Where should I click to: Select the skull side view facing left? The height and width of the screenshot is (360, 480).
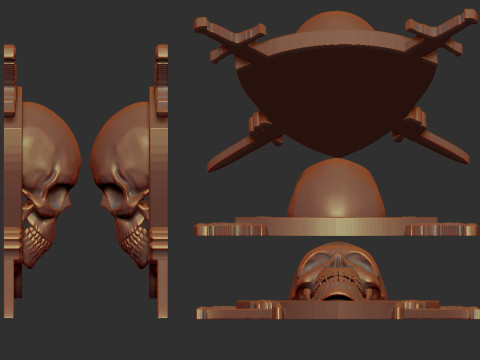(x=129, y=181)
